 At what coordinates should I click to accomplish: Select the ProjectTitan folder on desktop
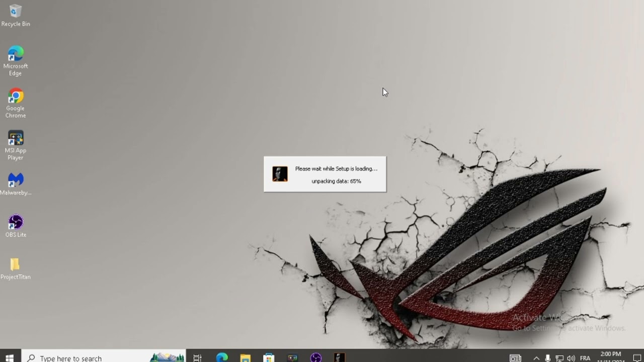pos(16,268)
